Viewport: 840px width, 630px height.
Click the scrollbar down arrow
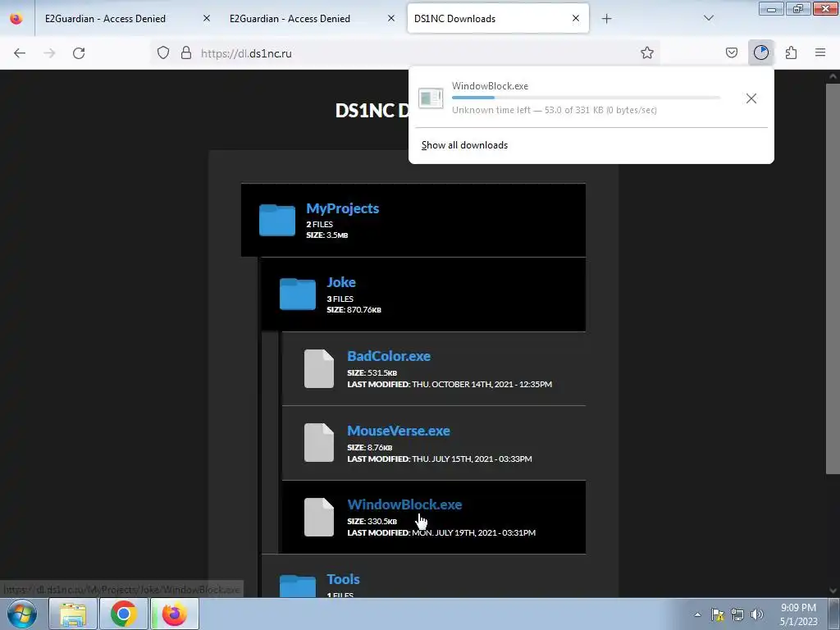tap(833, 591)
